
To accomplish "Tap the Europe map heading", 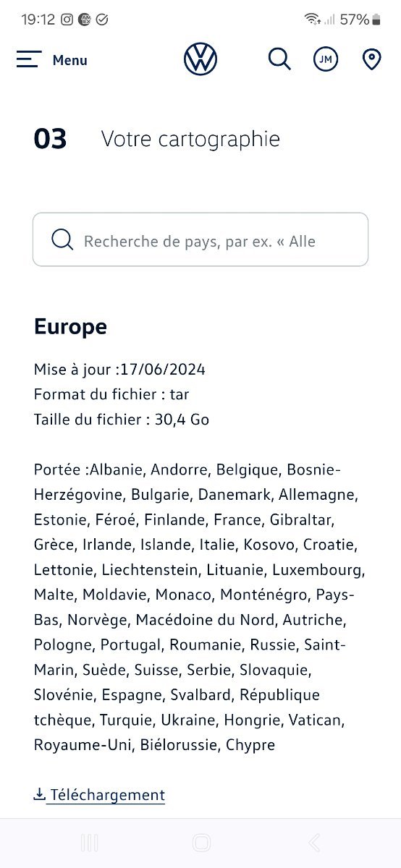I will tap(70, 326).
